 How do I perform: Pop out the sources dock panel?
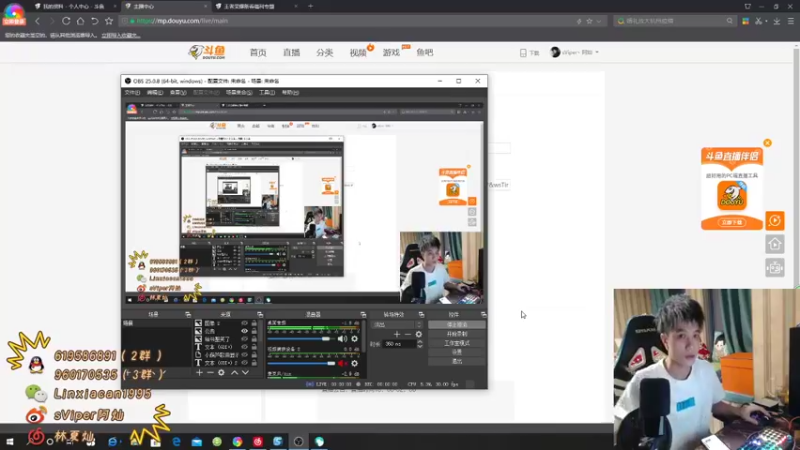pos(260,314)
